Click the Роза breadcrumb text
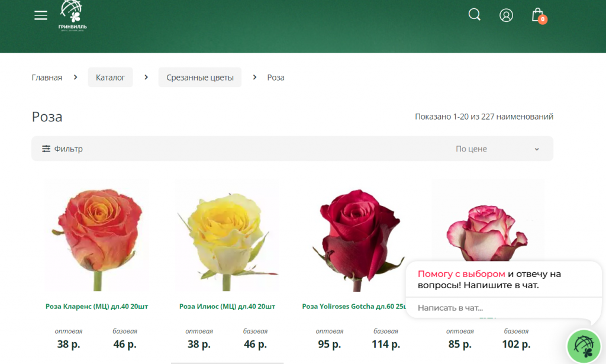 [276, 78]
